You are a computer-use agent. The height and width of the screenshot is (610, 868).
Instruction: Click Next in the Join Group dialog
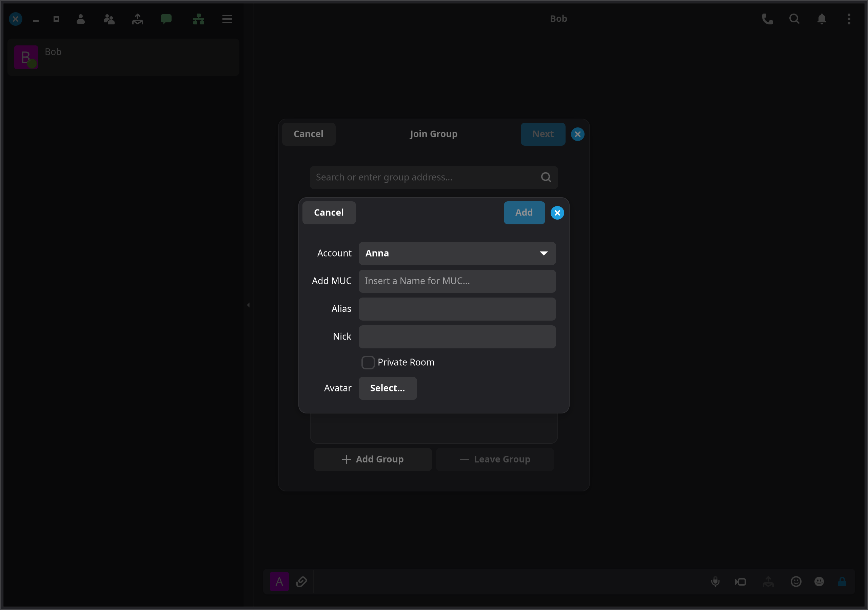pyautogui.click(x=543, y=134)
